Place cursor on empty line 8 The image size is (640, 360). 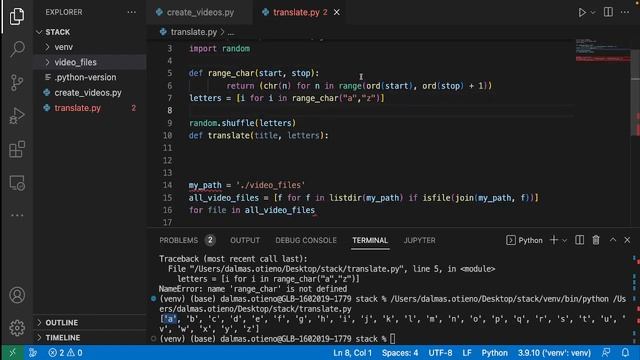pyautogui.click(x=380, y=111)
